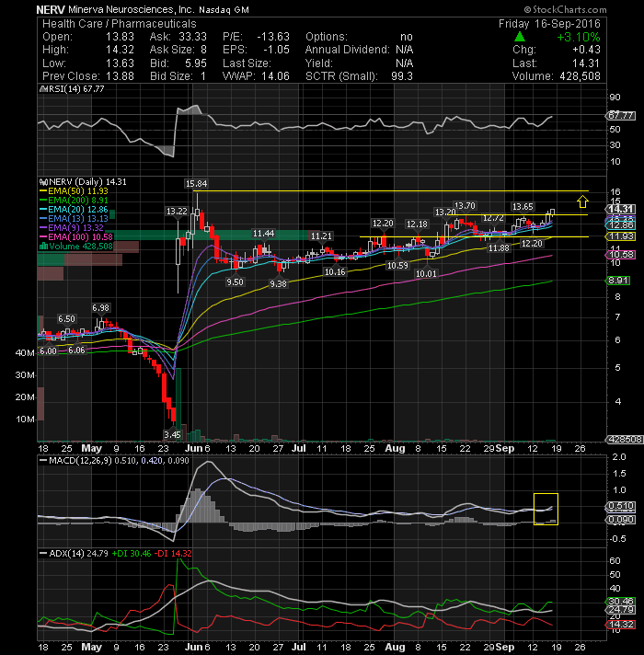Click the candlestick icon beside NERV (Daily)
The height and width of the screenshot is (655, 644).
point(43,182)
